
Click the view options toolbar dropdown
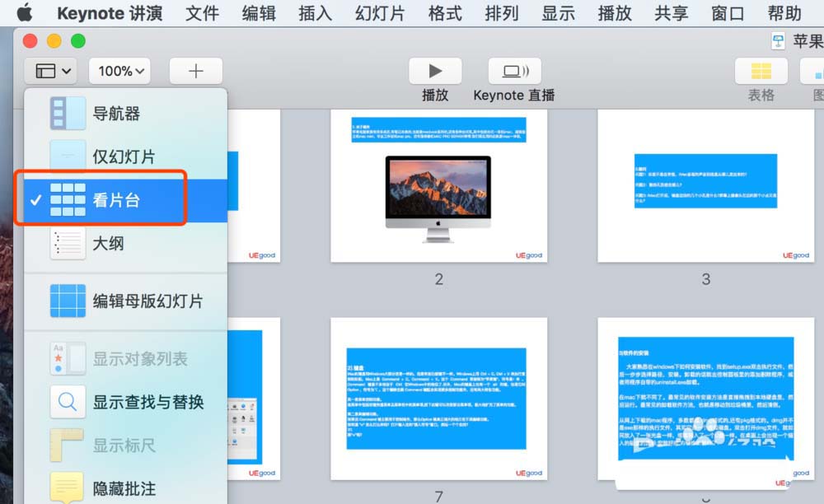[x=51, y=71]
